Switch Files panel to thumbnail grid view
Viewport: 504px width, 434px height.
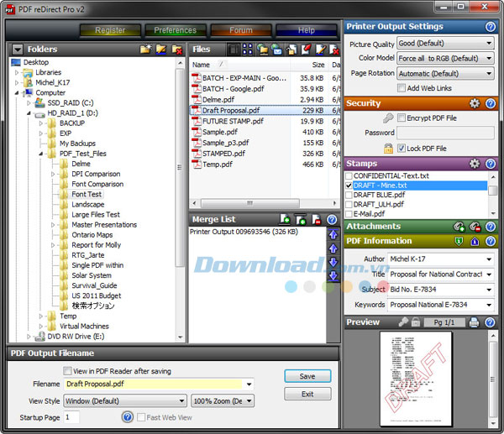click(248, 50)
